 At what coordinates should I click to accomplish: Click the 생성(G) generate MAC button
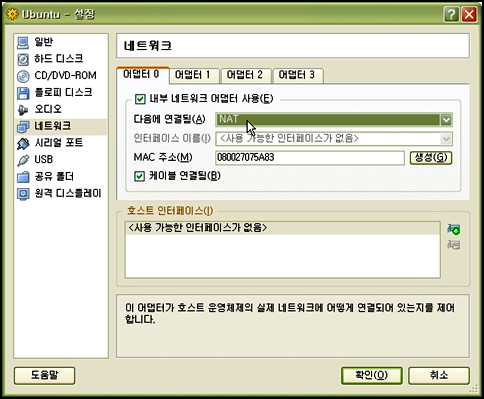(431, 158)
